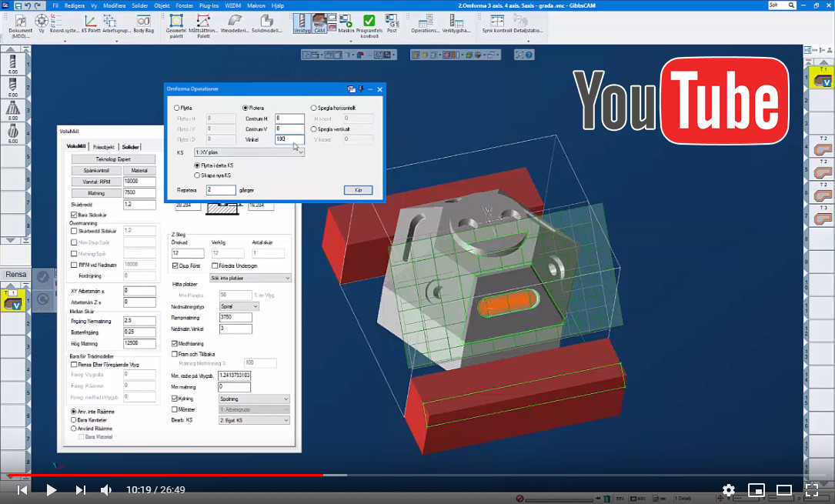Enable the Fram och Tillbaka checkbox
The image size is (835, 504).
pyautogui.click(x=174, y=354)
